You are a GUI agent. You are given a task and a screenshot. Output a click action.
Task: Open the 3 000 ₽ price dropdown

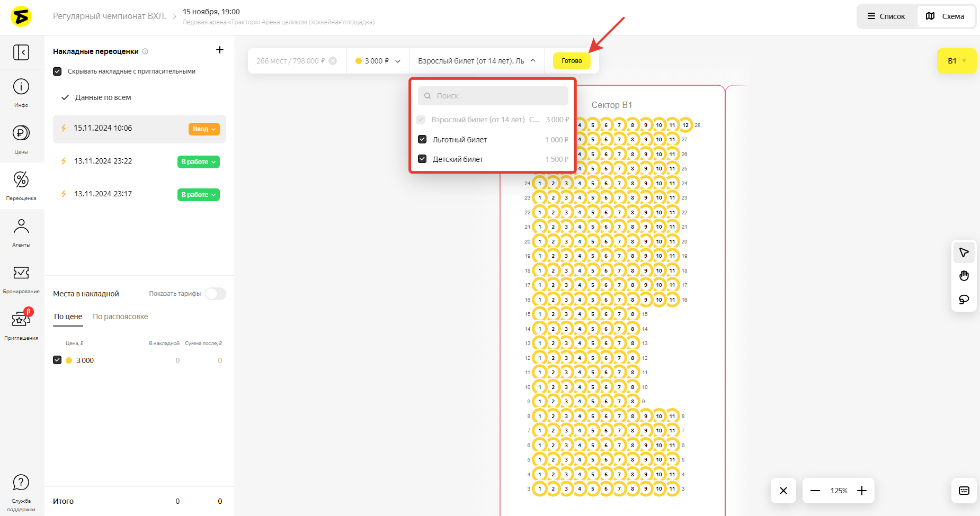point(378,61)
